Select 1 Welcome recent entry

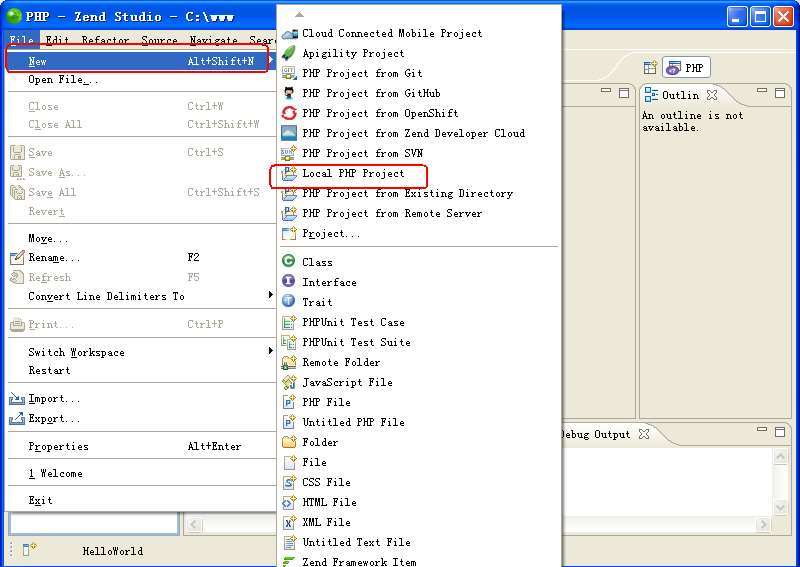(142, 474)
